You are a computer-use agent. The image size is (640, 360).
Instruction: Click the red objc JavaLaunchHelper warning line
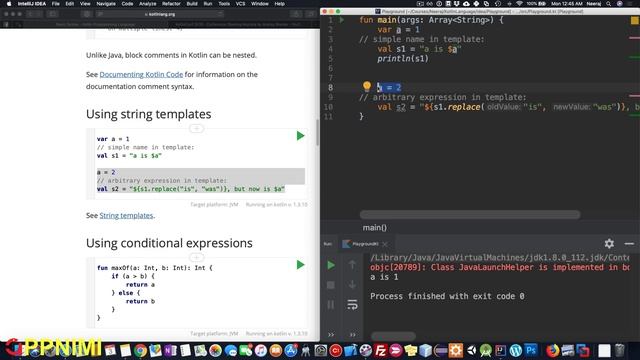click(x=500, y=267)
